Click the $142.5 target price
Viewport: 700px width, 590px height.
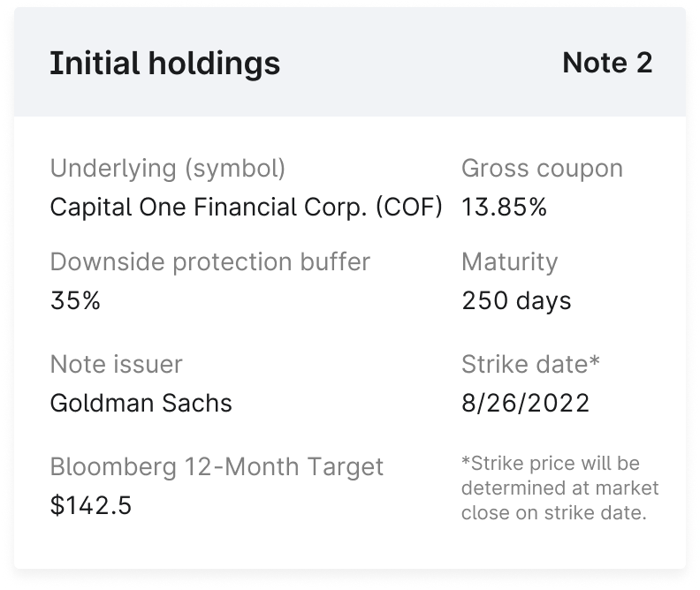(90, 505)
